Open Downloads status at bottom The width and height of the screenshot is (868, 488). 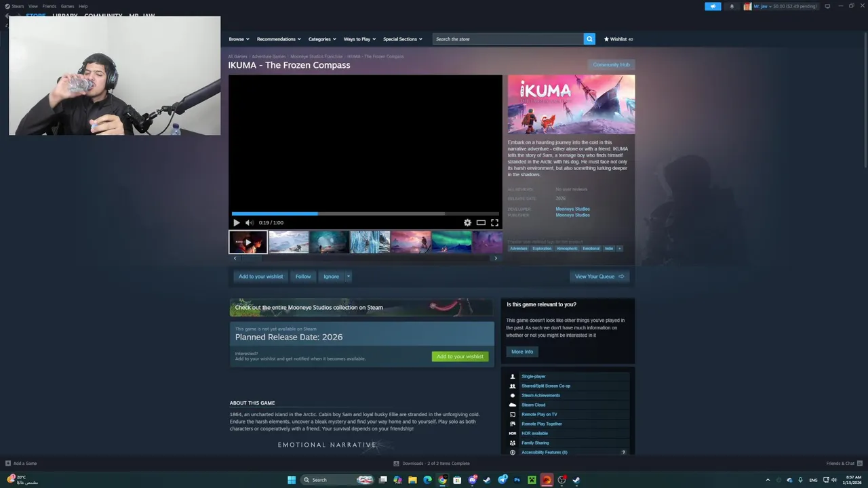click(431, 464)
